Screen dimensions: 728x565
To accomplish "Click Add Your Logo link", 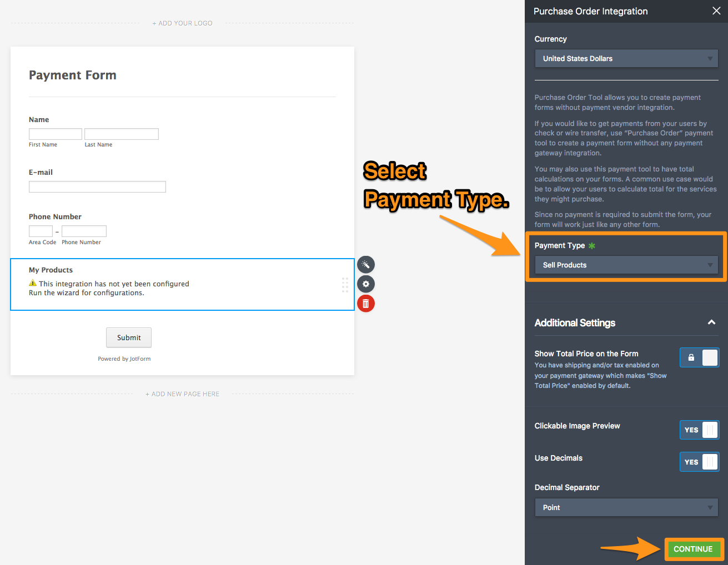I will (x=183, y=23).
